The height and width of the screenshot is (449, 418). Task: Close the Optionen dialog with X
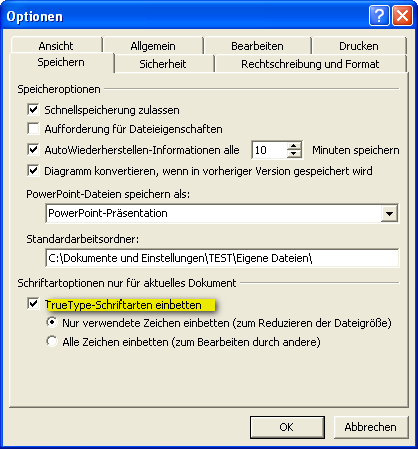402,16
